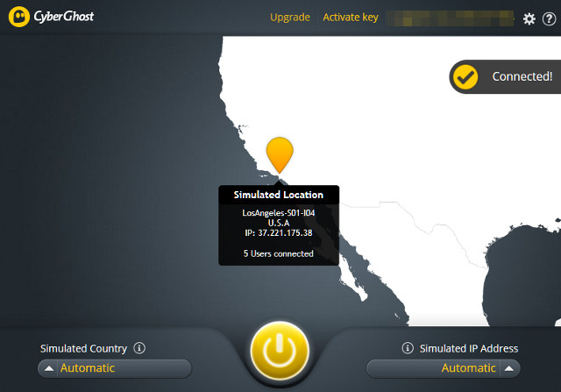Image resolution: width=561 pixels, height=392 pixels.
Task: Expand Simulated IP Address arrow
Action: [x=508, y=368]
